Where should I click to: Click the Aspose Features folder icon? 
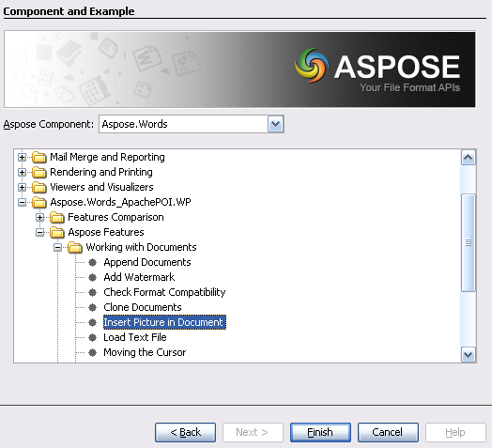(x=57, y=232)
